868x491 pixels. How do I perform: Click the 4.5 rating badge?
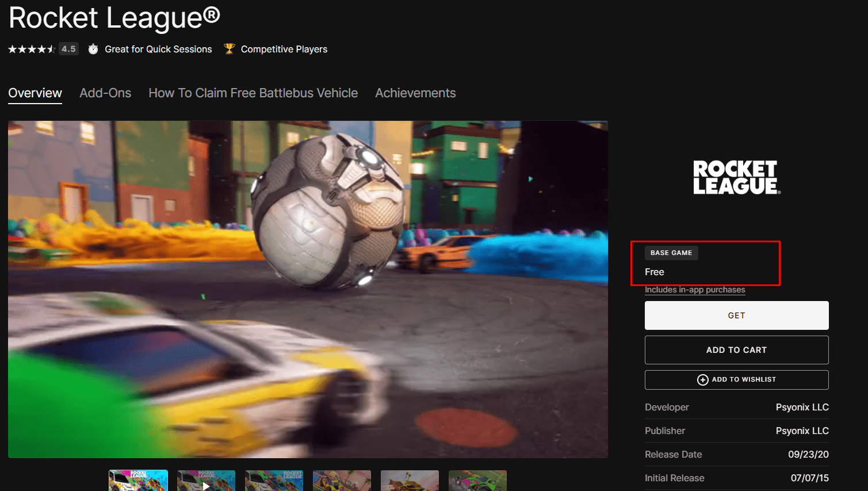[x=68, y=49]
